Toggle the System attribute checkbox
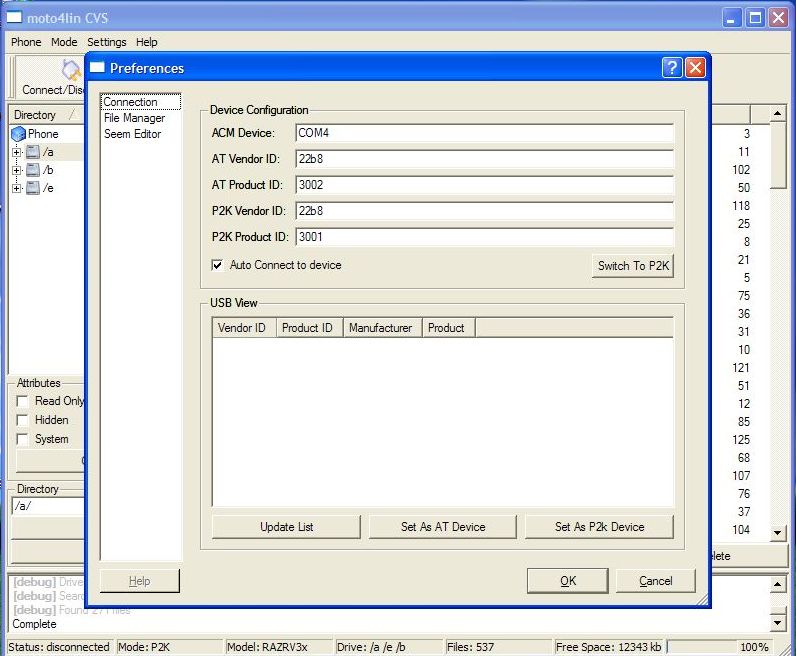Viewport: 796px width, 656px height. click(x=22, y=439)
